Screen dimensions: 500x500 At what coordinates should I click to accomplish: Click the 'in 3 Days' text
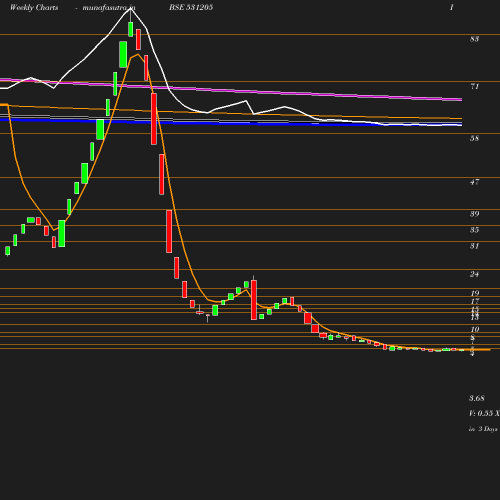point(483,429)
